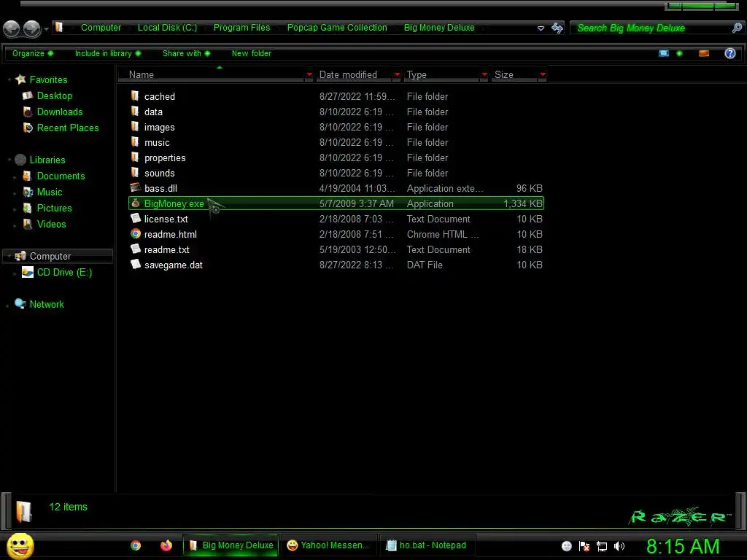Click the 8:15 AM clock
The height and width of the screenshot is (560, 747).
tap(683, 546)
